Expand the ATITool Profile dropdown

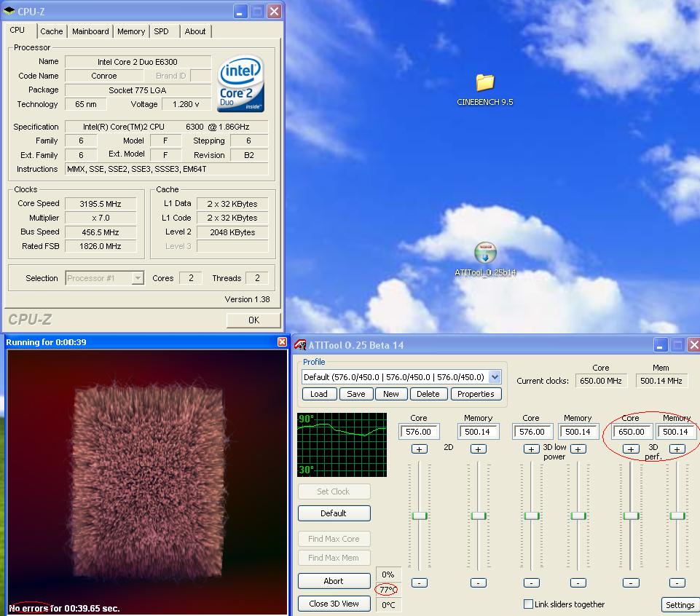[495, 377]
